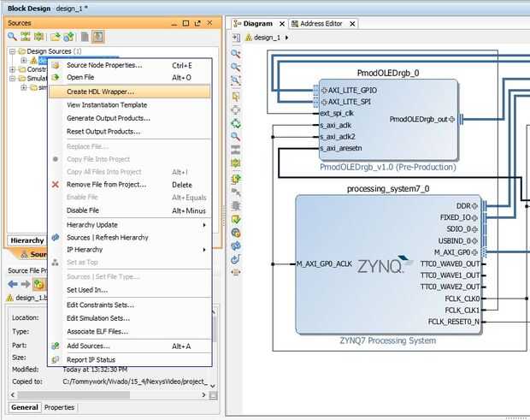This screenshot has height=420, width=530.
Task: Choose Report IP Status menu entry
Action: [130, 360]
